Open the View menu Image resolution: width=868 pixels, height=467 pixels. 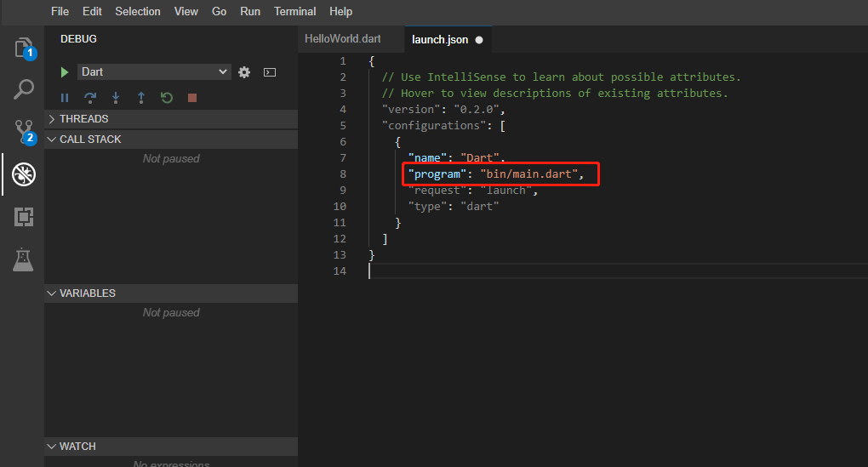tap(186, 12)
